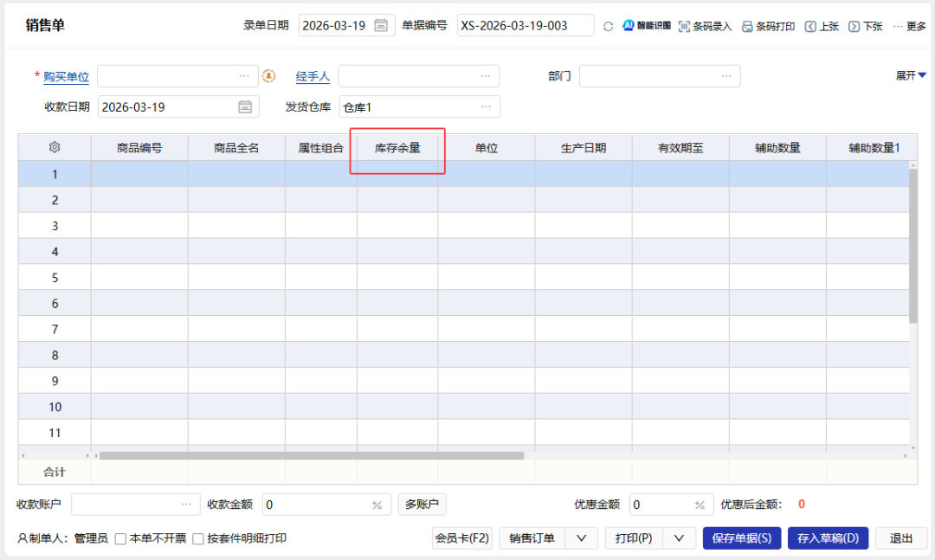The width and height of the screenshot is (935, 560).
Task: Open the 打印(P) dropdown arrow
Action: point(680,537)
